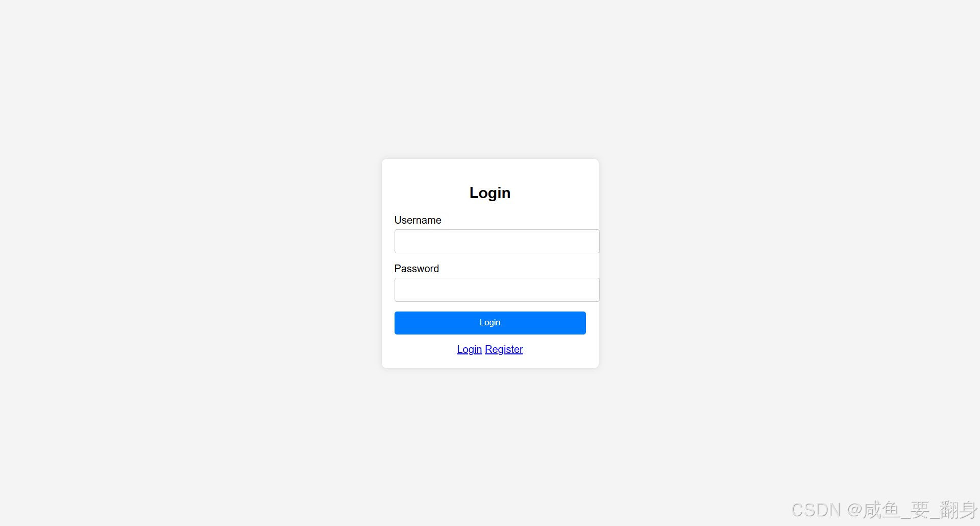Click the blue Login button
Viewport: 980px width, 526px height.
click(x=490, y=323)
